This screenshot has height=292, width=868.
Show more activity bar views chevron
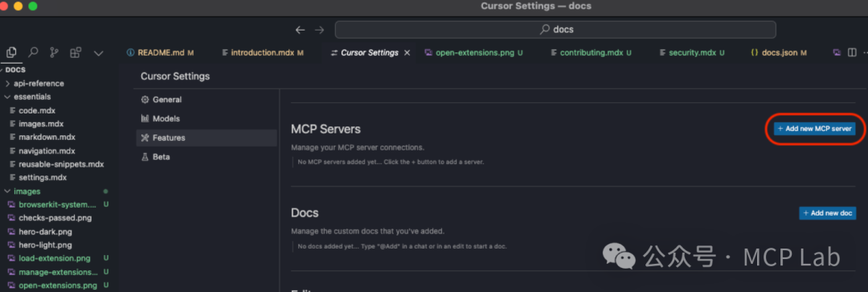click(99, 53)
